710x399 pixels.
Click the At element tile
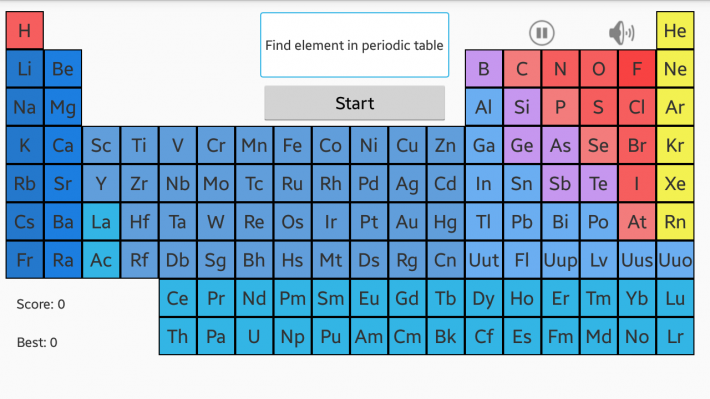pyautogui.click(x=637, y=221)
